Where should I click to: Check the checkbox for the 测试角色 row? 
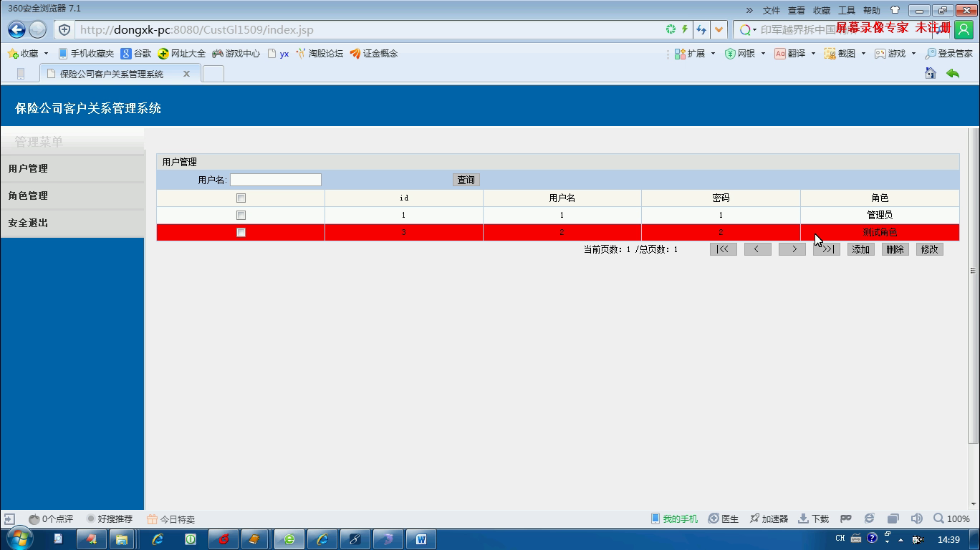pos(241,232)
